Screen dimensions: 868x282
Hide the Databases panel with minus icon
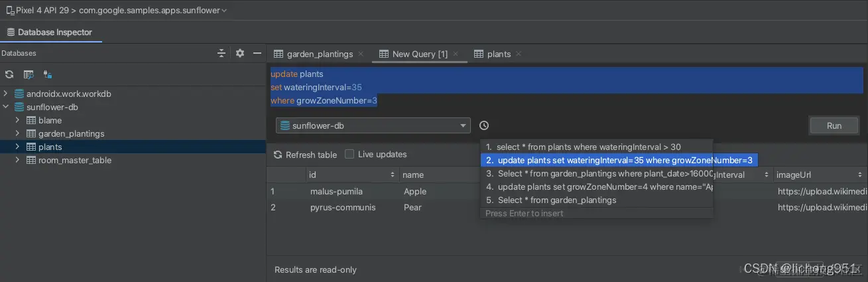pos(257,53)
